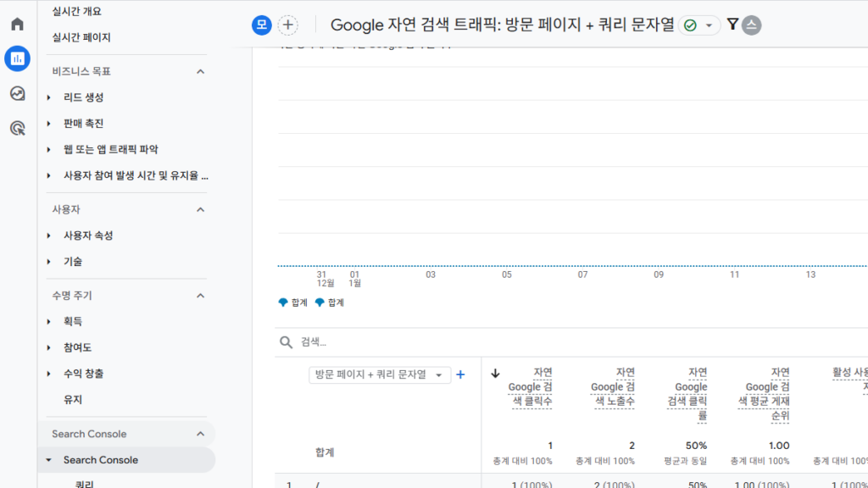Click the filter funnel icon in header
The image size is (868, 488).
[732, 25]
